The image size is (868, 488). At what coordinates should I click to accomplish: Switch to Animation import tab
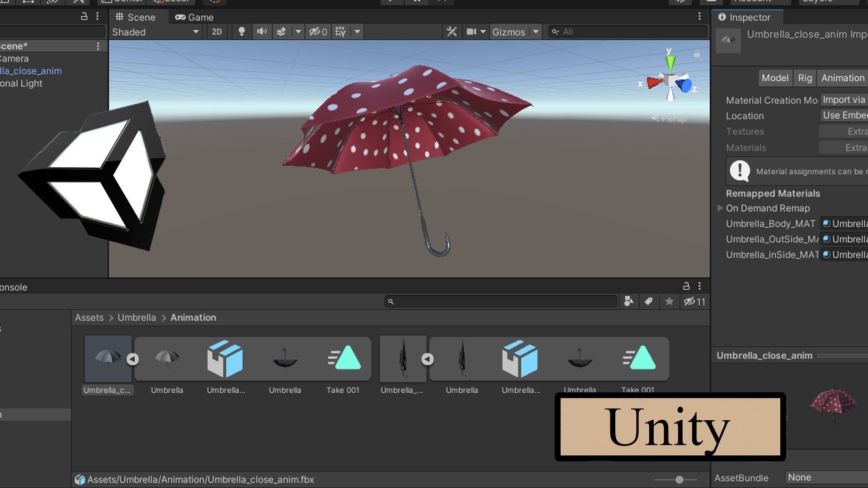[x=843, y=78]
